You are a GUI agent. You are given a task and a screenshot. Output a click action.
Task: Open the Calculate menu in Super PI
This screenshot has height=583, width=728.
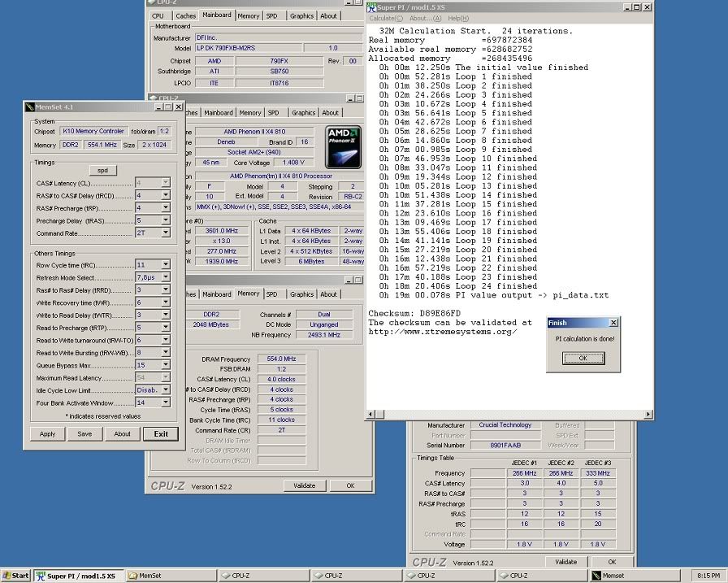384,18
